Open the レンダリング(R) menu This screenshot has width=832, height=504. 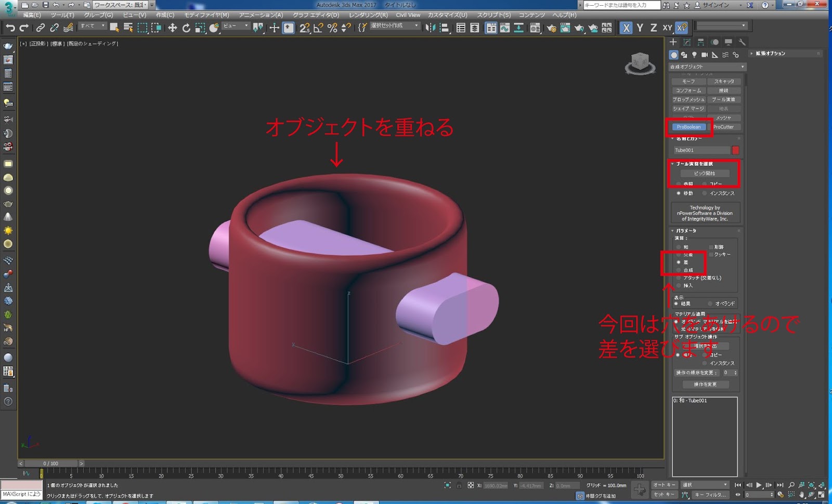(x=368, y=15)
